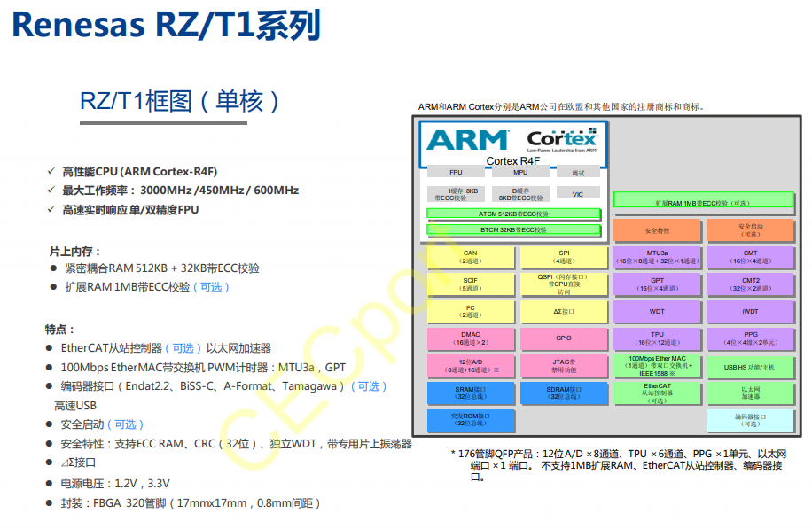Click the yellow 'ΔΣ接口' block
Screen dimensions: 812x529
[x=564, y=311]
